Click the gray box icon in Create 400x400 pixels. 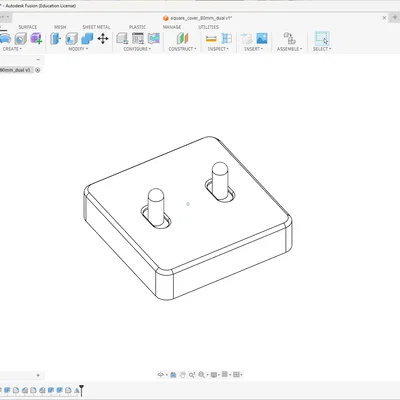[21, 39]
